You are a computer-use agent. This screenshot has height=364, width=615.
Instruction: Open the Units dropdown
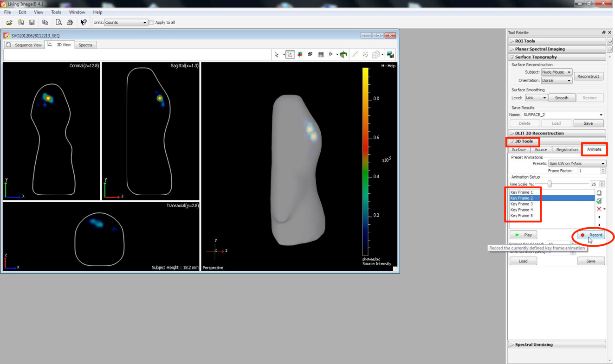126,22
